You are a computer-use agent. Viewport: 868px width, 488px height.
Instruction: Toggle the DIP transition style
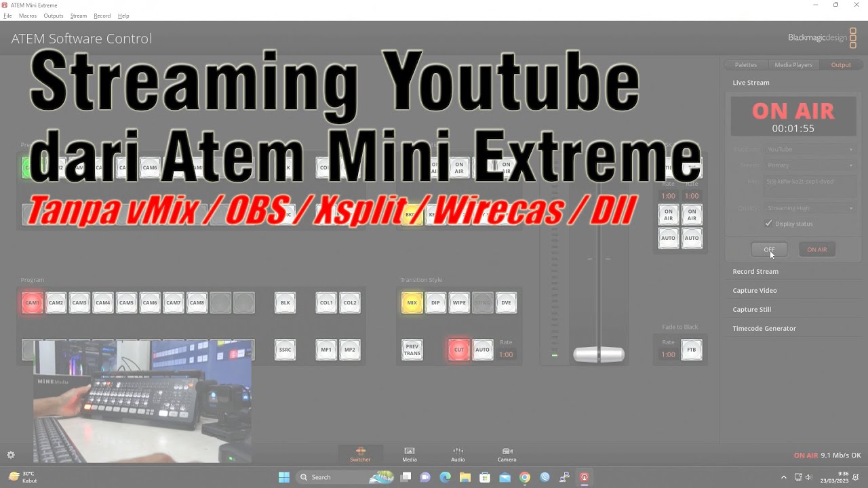(x=435, y=303)
